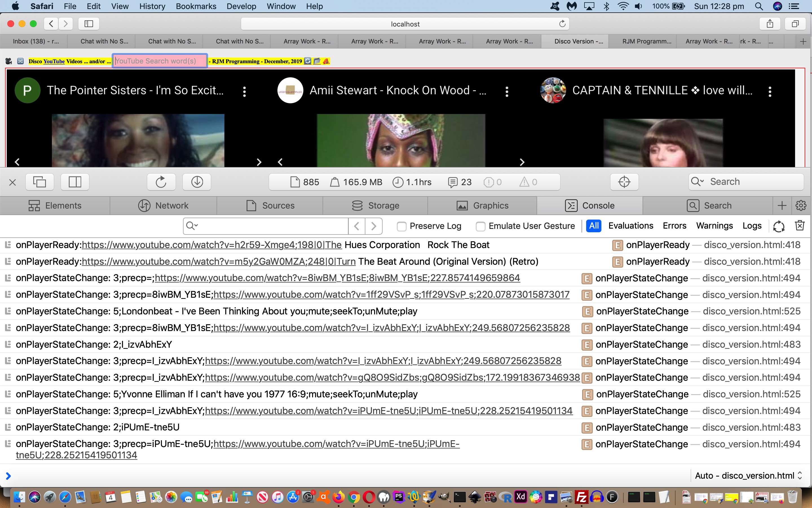812x508 pixels.
Task: Go to next console search result
Action: pos(374,226)
